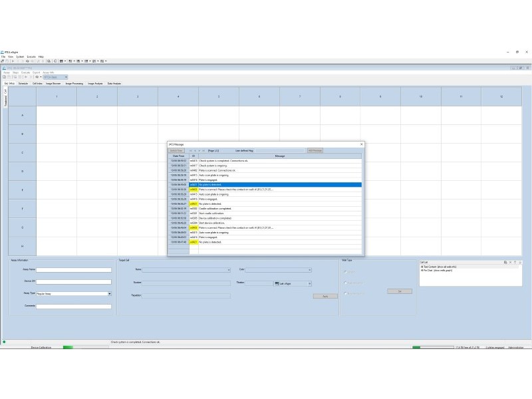The height and width of the screenshot is (399, 532).
Task: Click the eye icon in the main toolbar
Action: coord(27,61)
